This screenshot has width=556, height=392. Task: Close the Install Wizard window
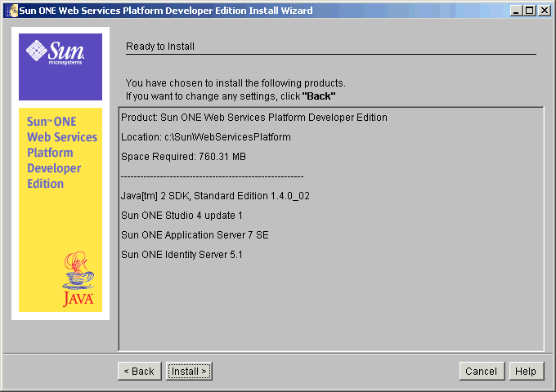click(544, 11)
